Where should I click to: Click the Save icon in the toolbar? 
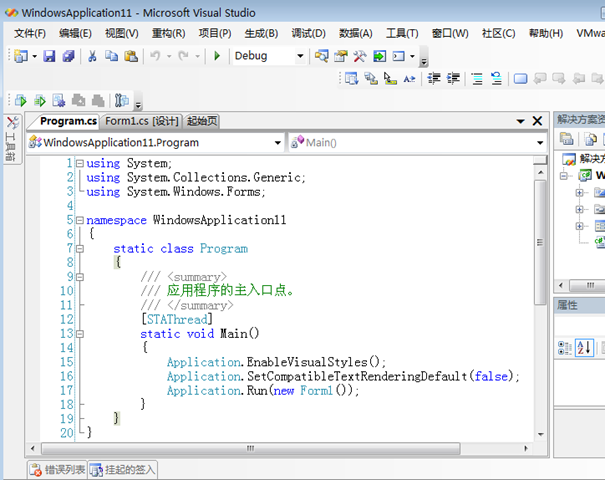(x=48, y=56)
